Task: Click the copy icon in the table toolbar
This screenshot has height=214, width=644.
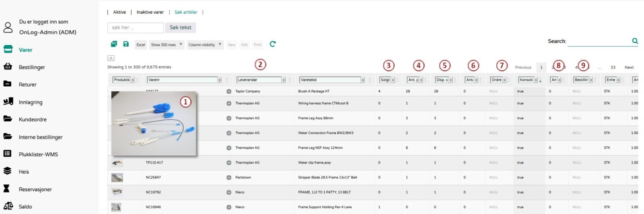Action: tap(114, 44)
